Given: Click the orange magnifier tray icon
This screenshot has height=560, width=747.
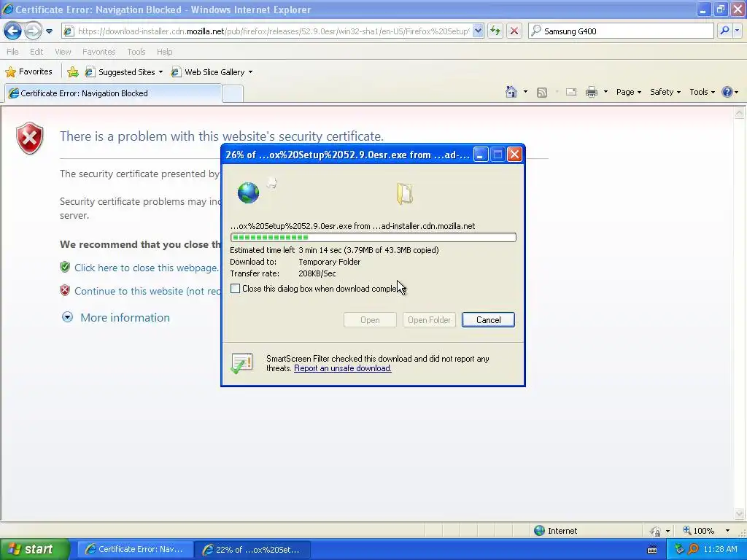Looking at the screenshot, I should click(x=693, y=549).
